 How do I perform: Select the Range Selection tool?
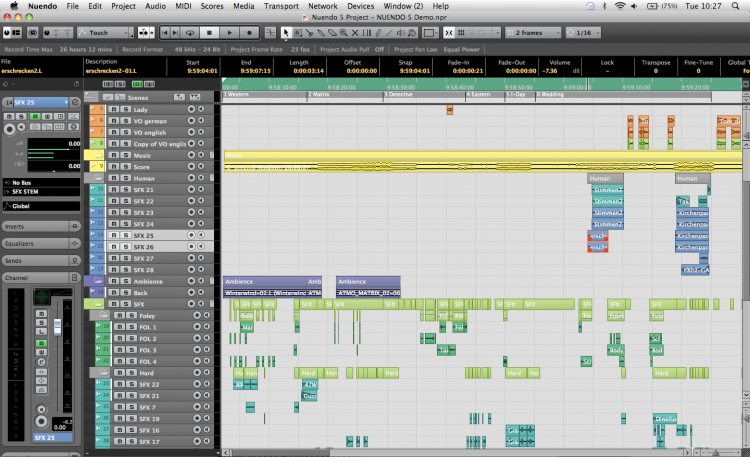coord(298,33)
